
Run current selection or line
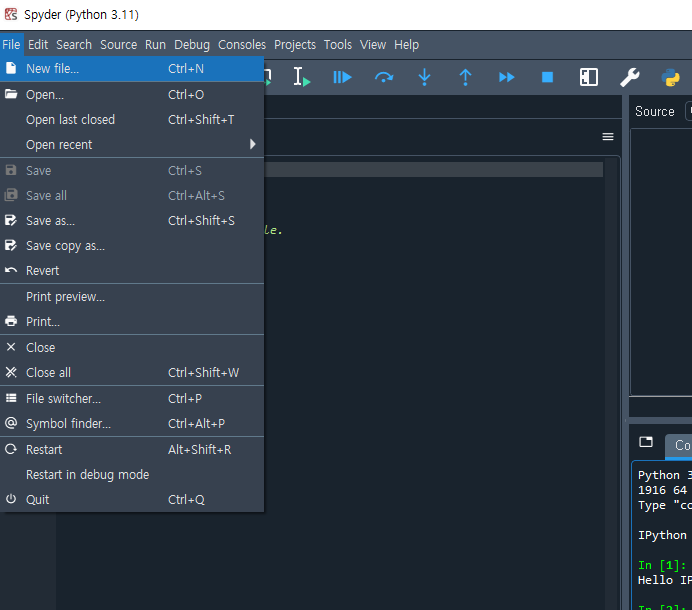tap(302, 77)
